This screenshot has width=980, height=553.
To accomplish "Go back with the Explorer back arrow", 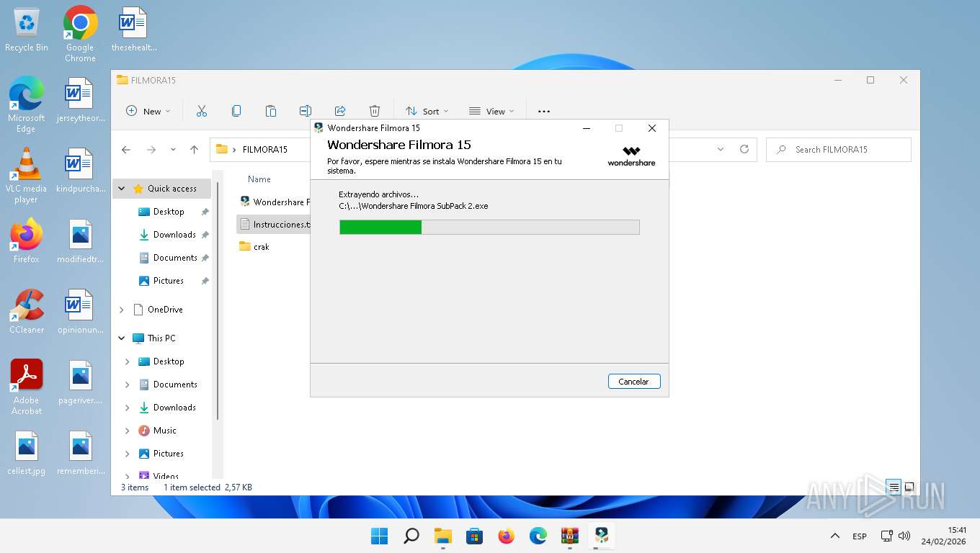I will click(x=126, y=150).
